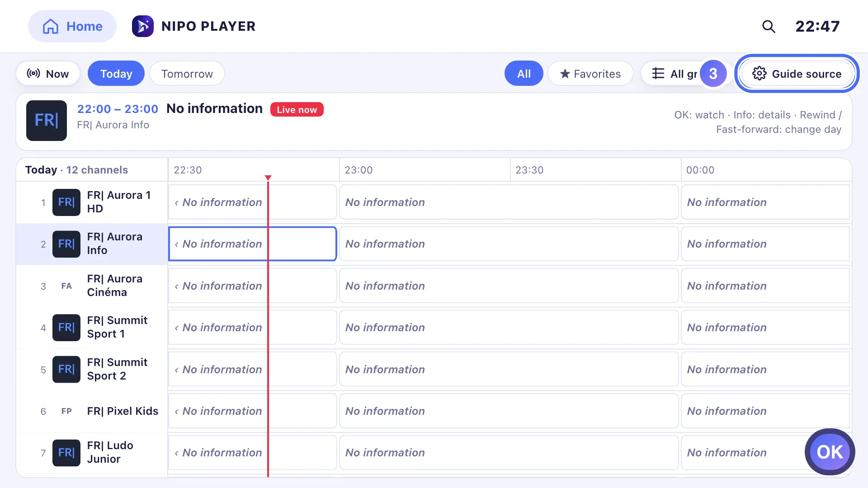This screenshot has height=488, width=868.
Task: Go to earlier program on Aurora Cinéma row
Action: [x=176, y=286]
